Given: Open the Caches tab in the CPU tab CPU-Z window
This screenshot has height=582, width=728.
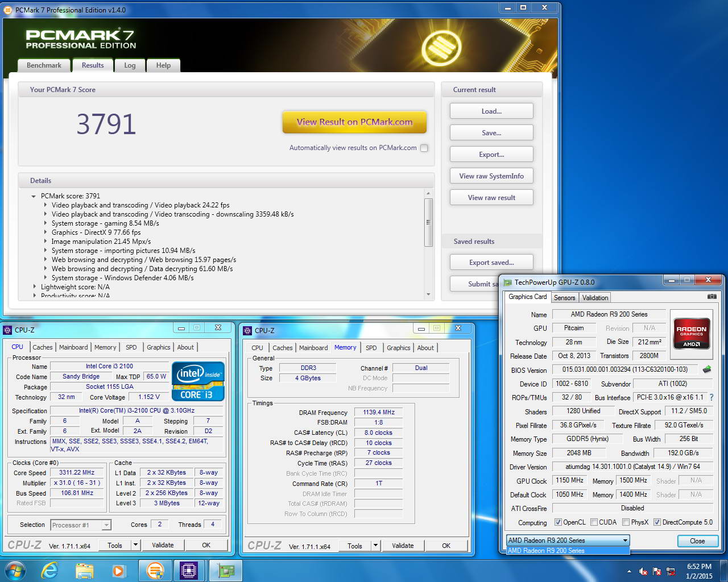Looking at the screenshot, I should tap(43, 347).
